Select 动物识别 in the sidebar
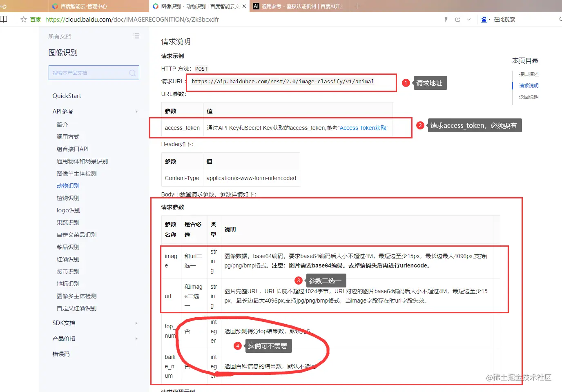The height and width of the screenshot is (392, 562). point(68,186)
